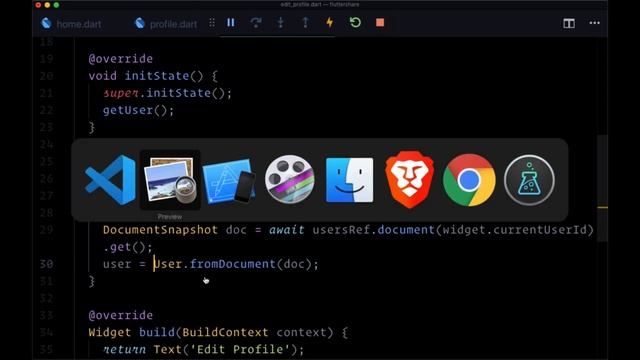Open Brave browser from app switcher
Image resolution: width=640 pixels, height=360 pixels.
point(409,180)
